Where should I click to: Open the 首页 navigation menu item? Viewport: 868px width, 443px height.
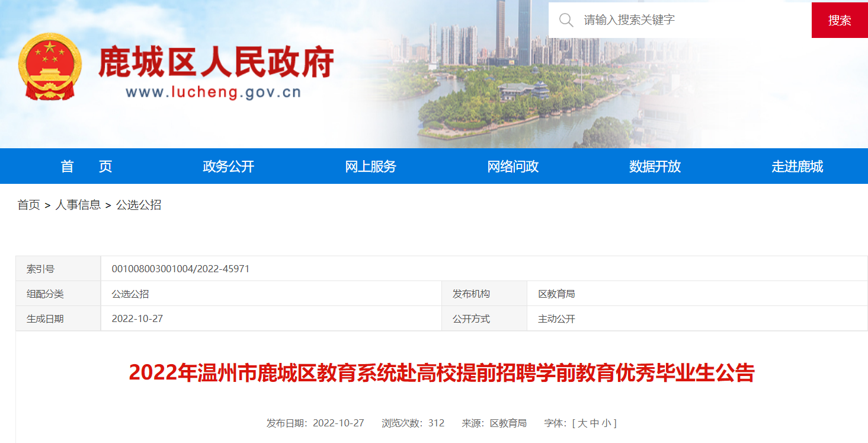[87, 167]
